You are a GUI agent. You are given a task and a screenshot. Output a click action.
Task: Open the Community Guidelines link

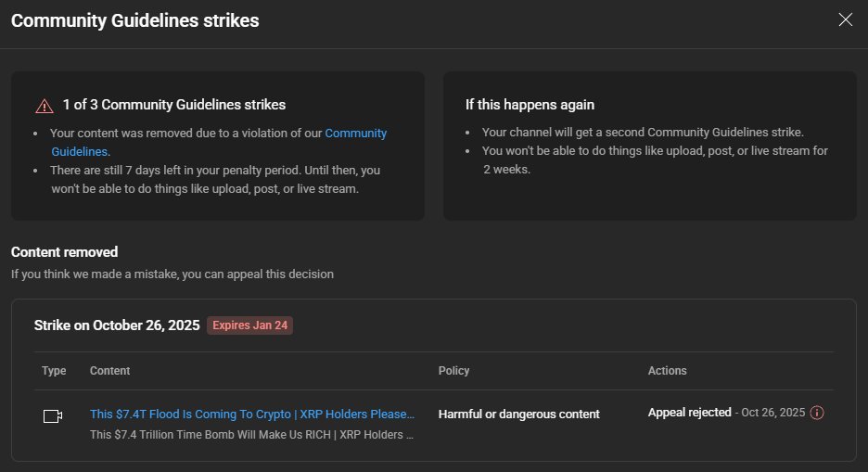click(355, 134)
